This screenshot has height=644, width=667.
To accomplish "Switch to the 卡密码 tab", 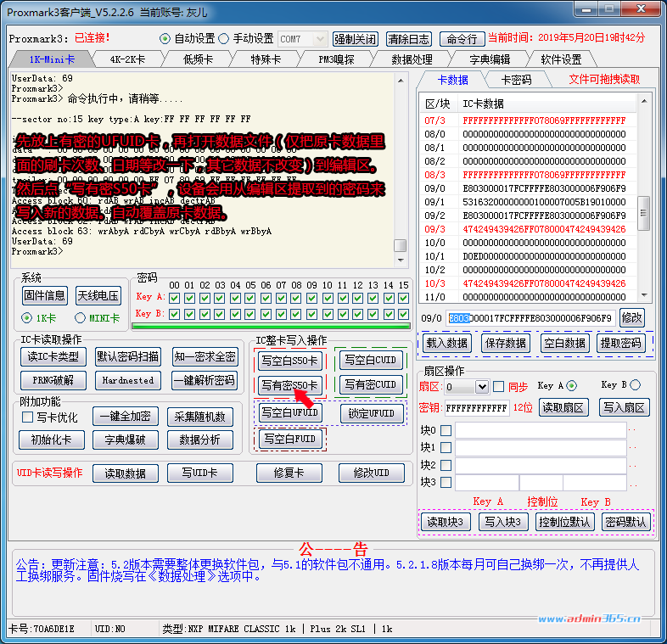I will coord(516,80).
